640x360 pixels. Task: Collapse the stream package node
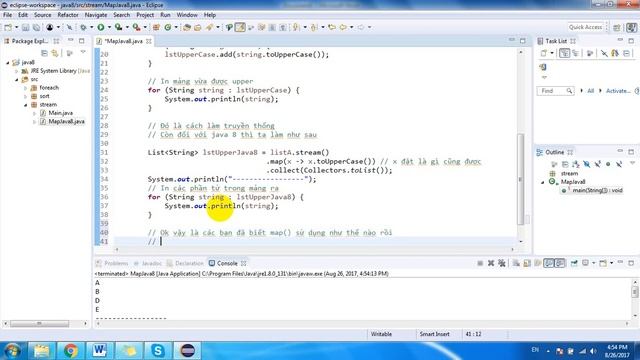click(25, 105)
